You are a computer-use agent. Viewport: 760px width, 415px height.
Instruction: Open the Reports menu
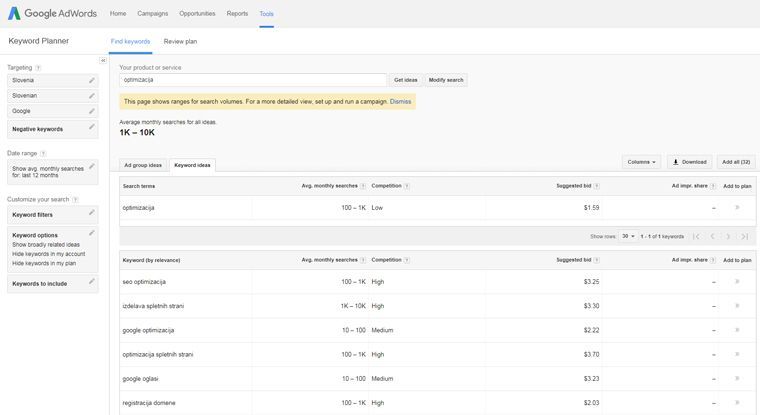(237, 14)
